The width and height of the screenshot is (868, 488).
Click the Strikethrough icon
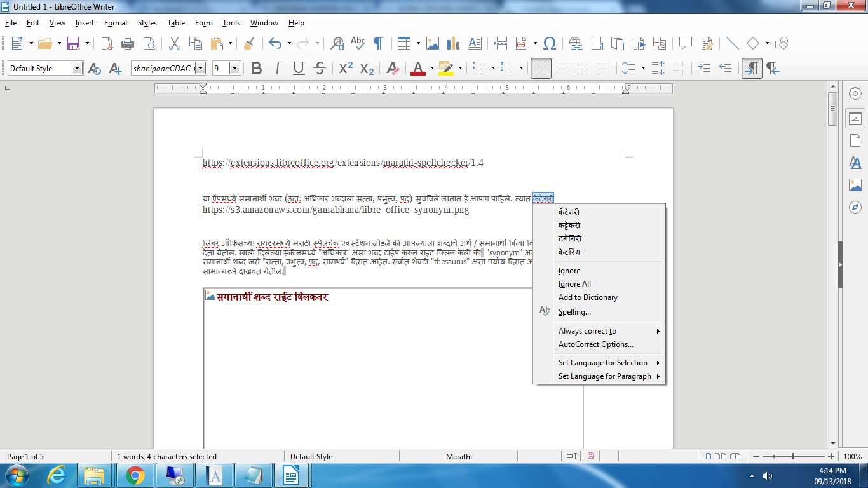pyautogui.click(x=320, y=68)
